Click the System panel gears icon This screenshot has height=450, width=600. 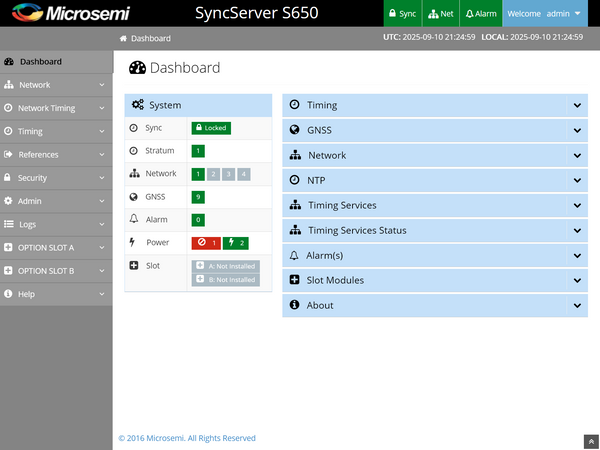point(138,104)
